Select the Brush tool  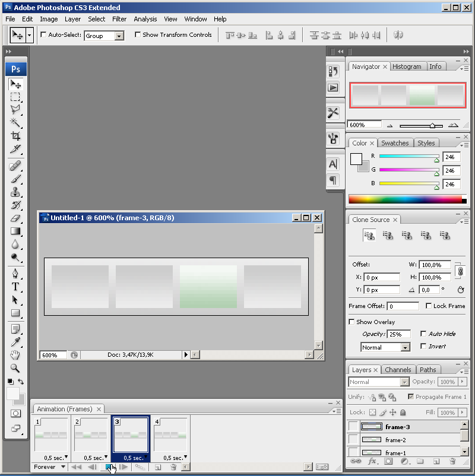coord(15,179)
